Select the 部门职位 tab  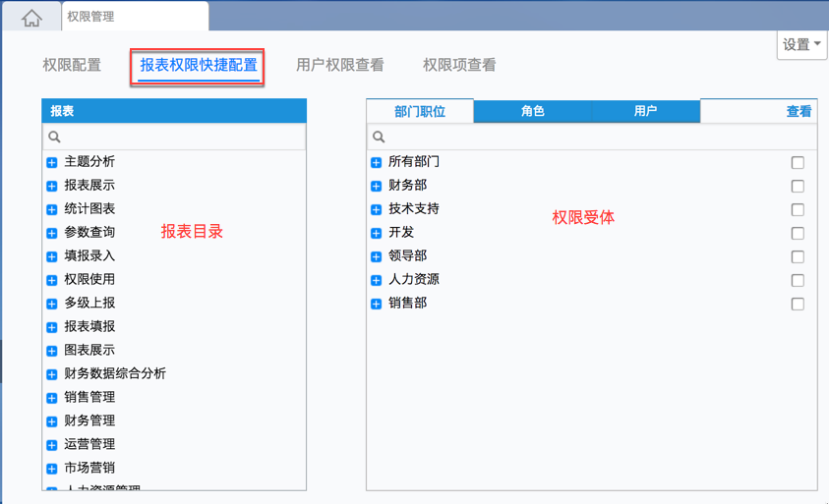420,111
